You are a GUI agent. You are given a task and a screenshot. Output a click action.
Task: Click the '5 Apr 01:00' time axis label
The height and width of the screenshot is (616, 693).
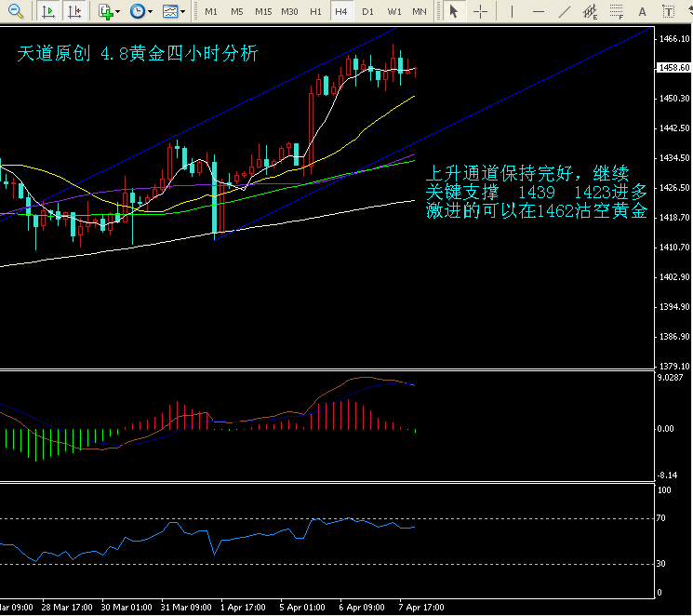302,607
